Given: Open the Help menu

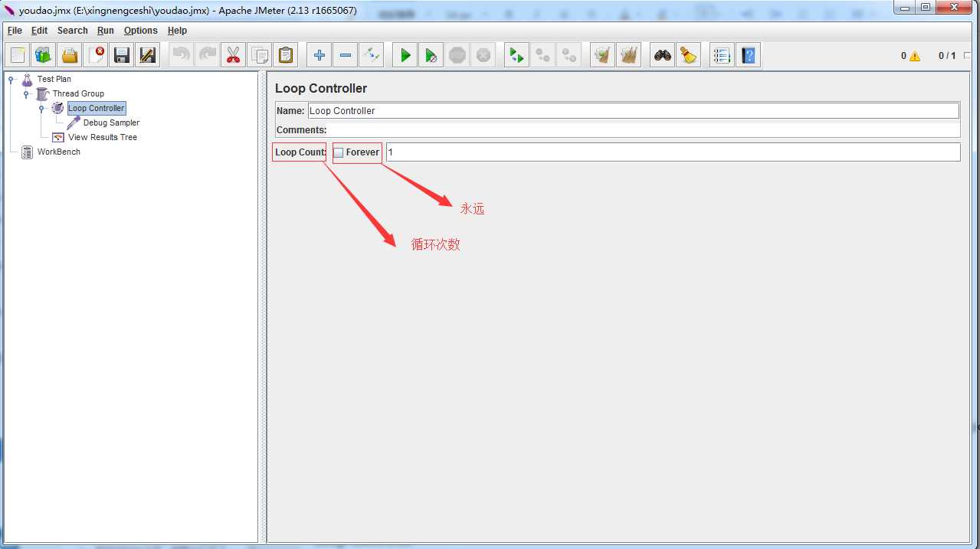Looking at the screenshot, I should pyautogui.click(x=177, y=31).
